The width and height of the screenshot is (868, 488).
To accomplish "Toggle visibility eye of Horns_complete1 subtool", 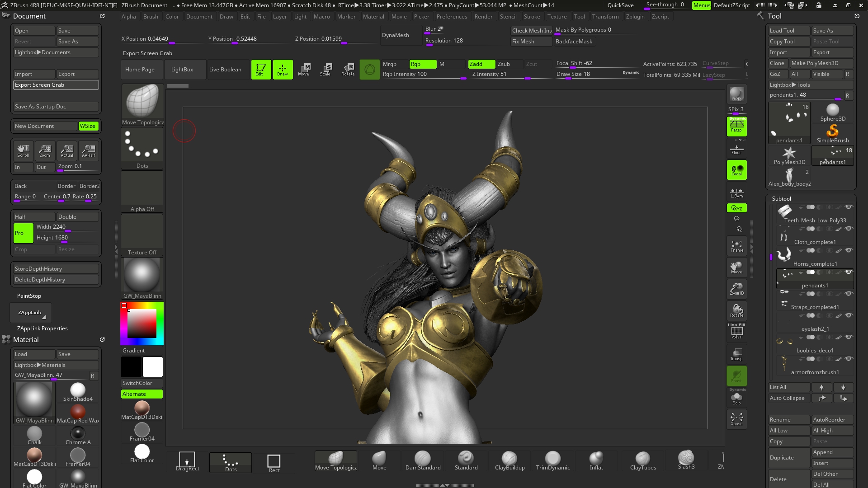I will coord(849,250).
